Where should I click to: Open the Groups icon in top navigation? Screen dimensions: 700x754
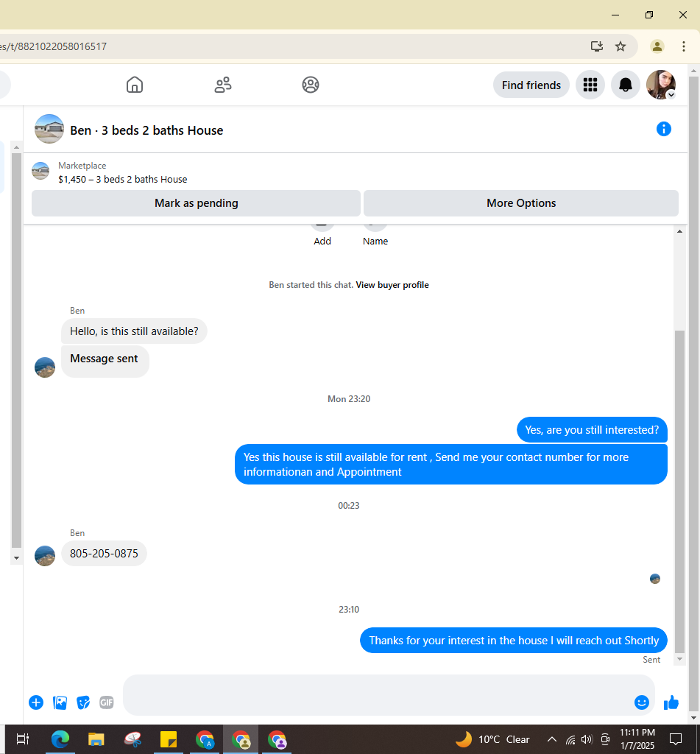point(311,85)
